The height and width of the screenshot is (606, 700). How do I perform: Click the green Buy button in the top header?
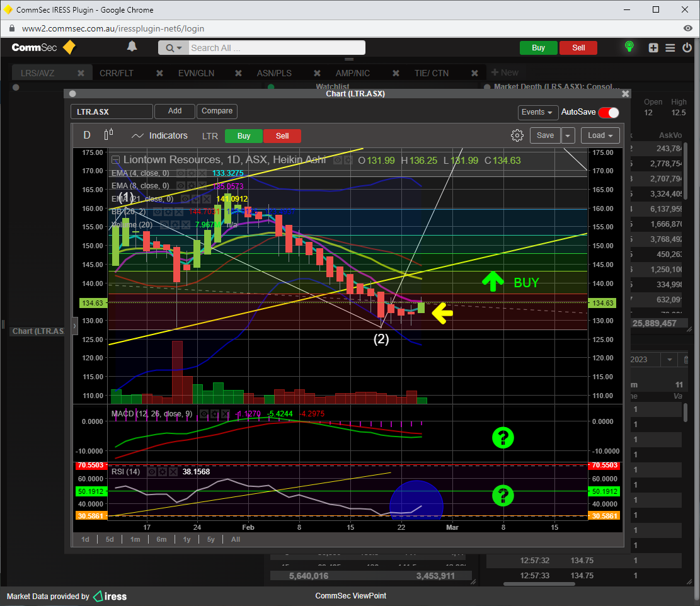point(539,48)
